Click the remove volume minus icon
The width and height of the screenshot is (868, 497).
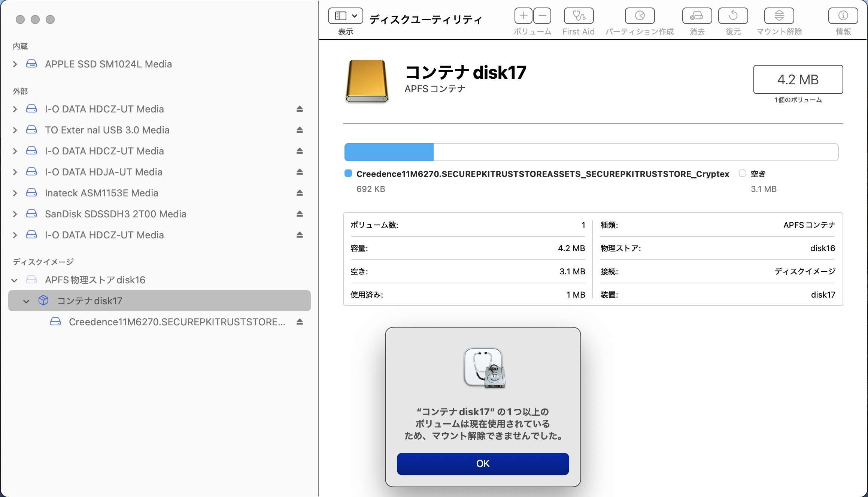(542, 16)
